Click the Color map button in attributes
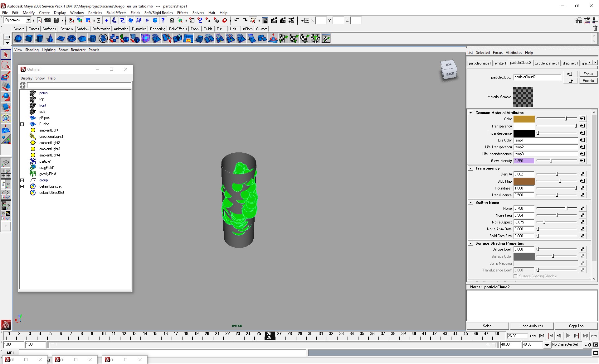This screenshot has height=364, width=599. tap(582, 119)
